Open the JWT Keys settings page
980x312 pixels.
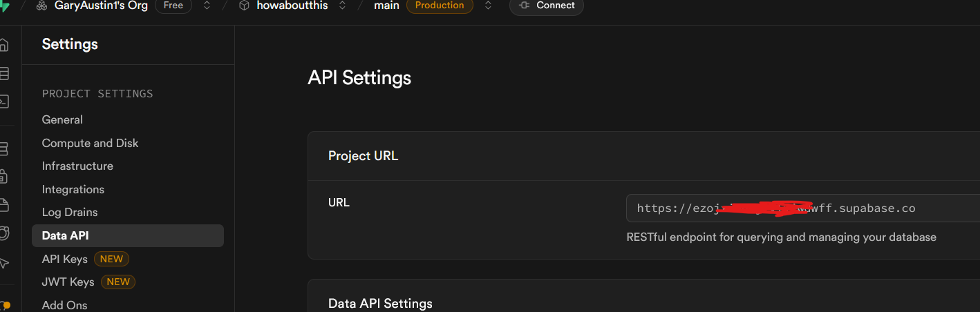click(68, 282)
